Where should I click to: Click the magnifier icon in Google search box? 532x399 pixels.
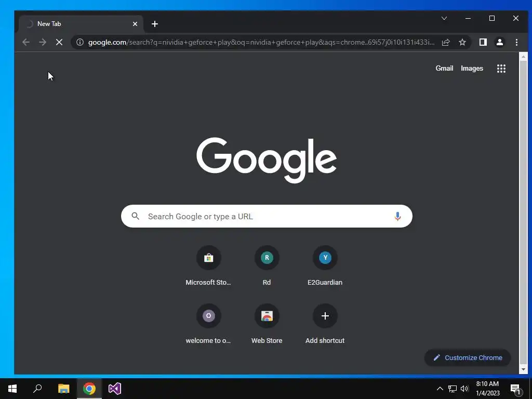pos(136,216)
